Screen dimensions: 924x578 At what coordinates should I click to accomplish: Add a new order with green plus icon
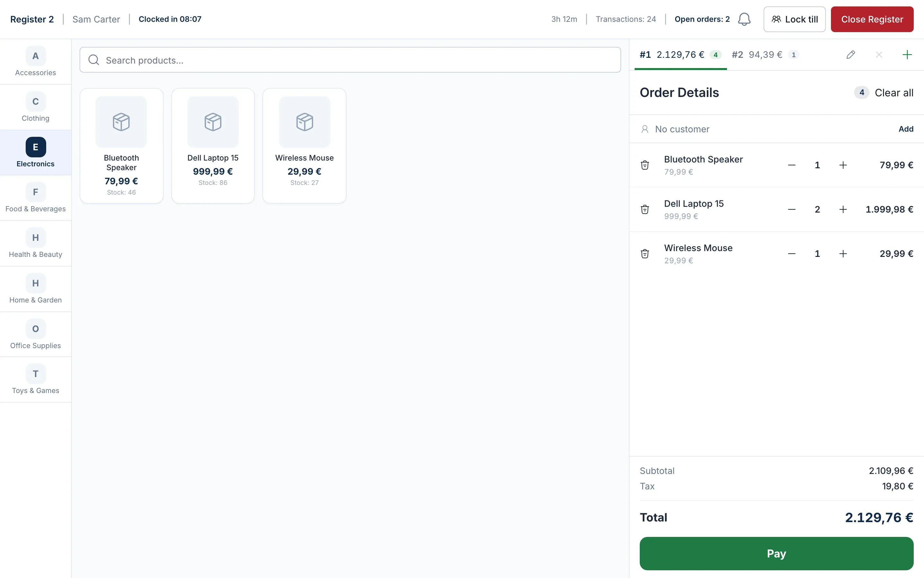click(907, 55)
